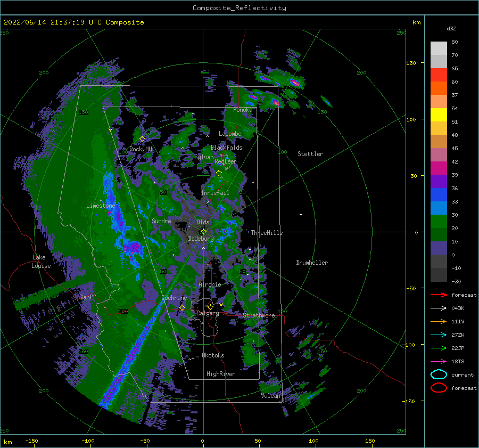This screenshot has width=479, height=448.
Task: Click the 80 dBZ legend value
Action: [x=455, y=42]
